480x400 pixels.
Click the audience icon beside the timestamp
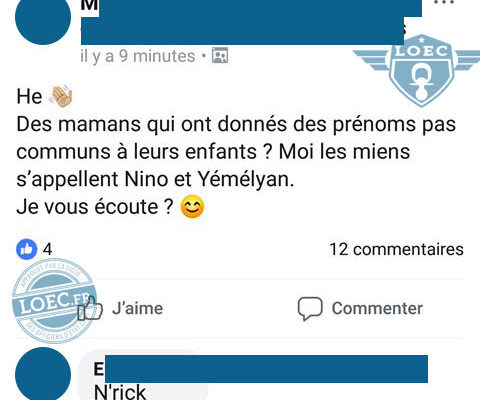coord(220,56)
